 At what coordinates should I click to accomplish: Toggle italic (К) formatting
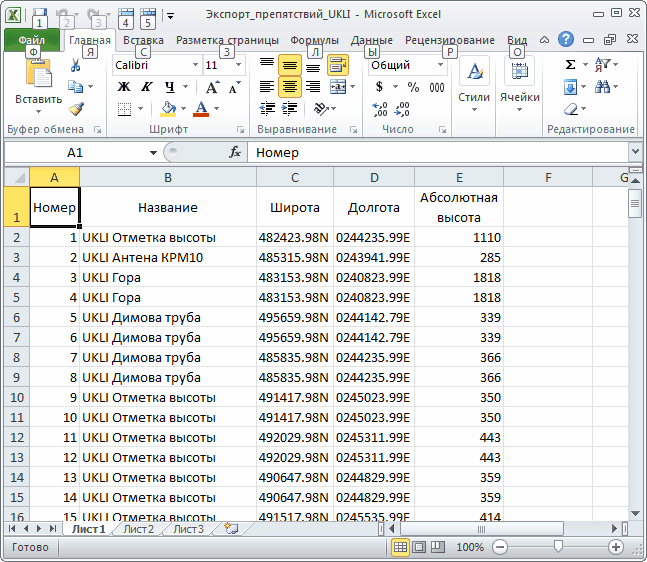146,87
